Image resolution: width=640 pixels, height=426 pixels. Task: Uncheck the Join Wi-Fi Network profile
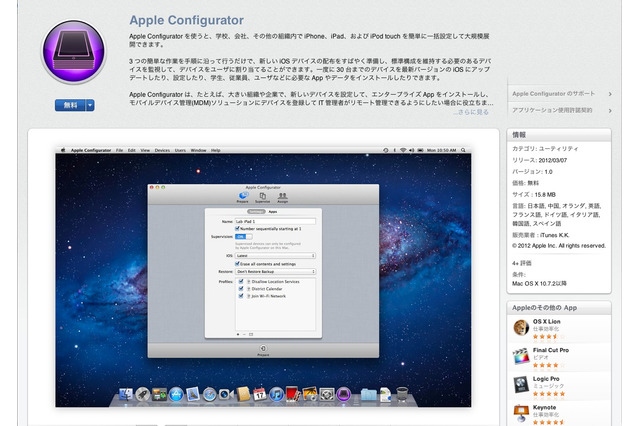coord(241,296)
